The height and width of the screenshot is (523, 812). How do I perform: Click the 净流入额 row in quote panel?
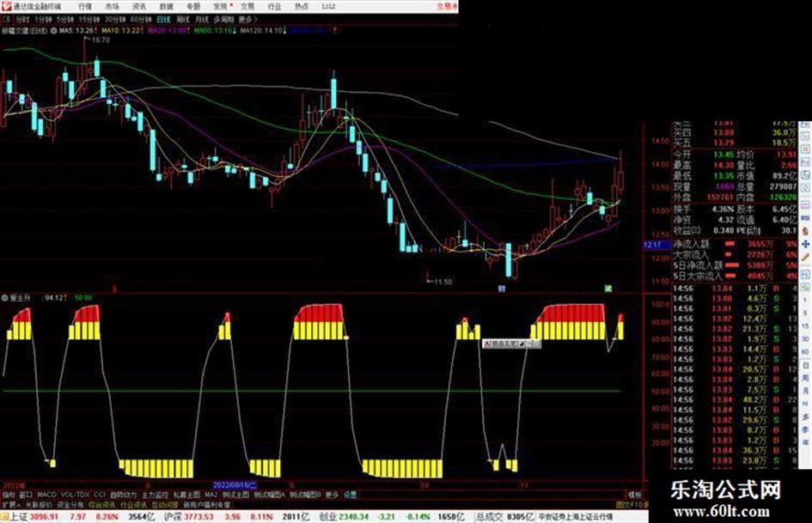(735, 244)
